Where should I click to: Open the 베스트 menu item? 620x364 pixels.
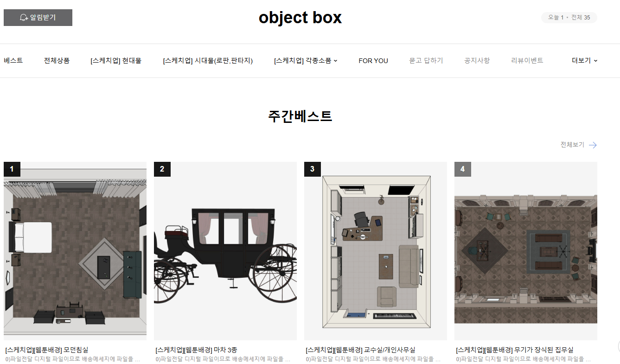[13, 61]
